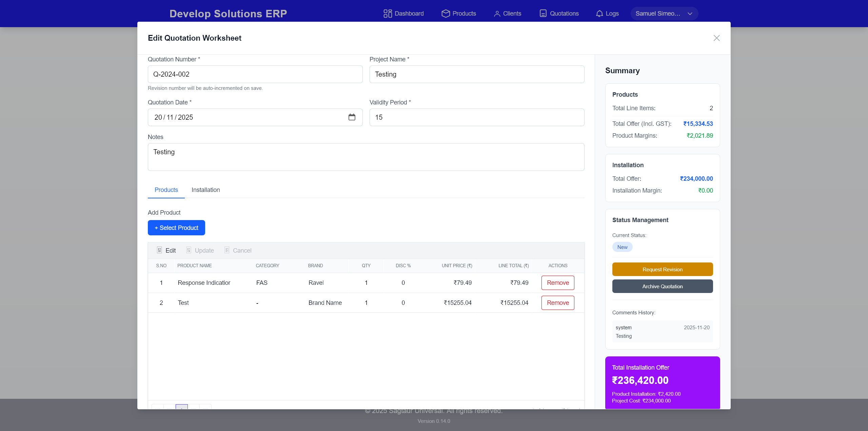The width and height of the screenshot is (868, 431).
Task: Click the Quotation Number input field
Action: [x=255, y=74]
